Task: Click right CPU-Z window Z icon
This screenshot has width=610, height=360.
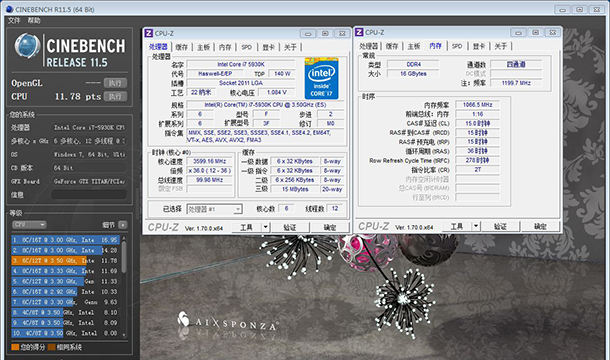Action: 359,32
